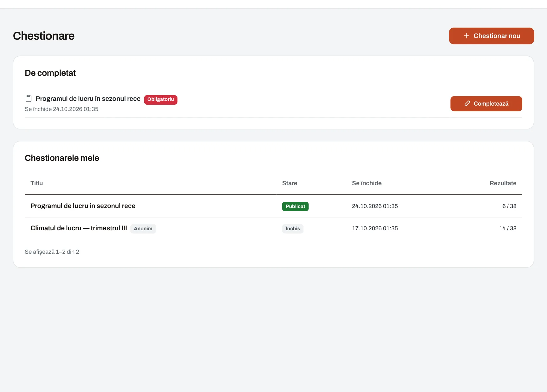
Task: Click the Chestionarele mele section heading
Action: 62,158
